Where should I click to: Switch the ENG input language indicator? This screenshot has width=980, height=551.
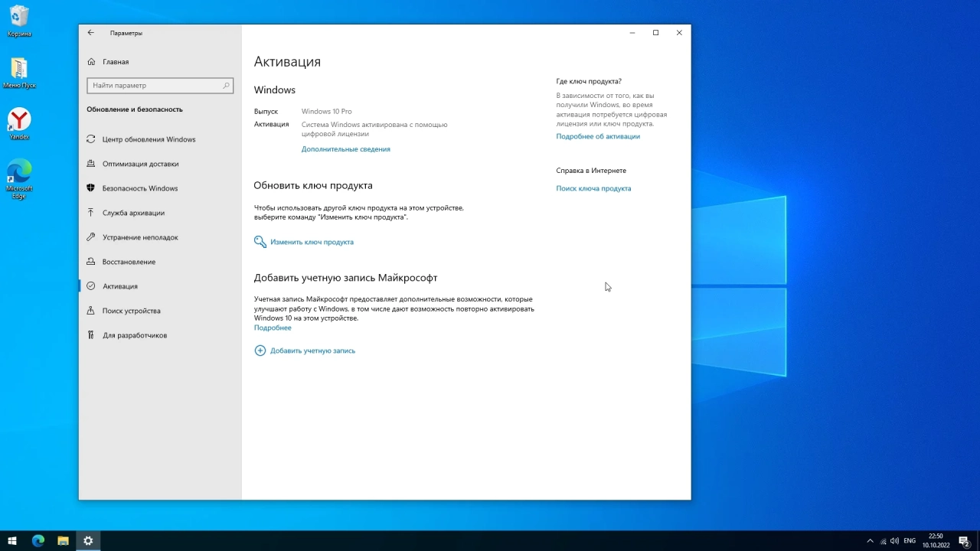(910, 541)
